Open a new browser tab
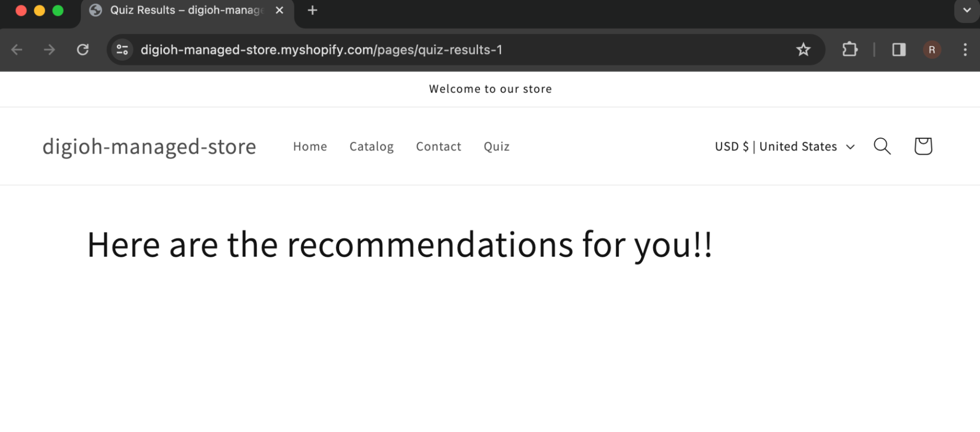980x432 pixels. click(312, 10)
